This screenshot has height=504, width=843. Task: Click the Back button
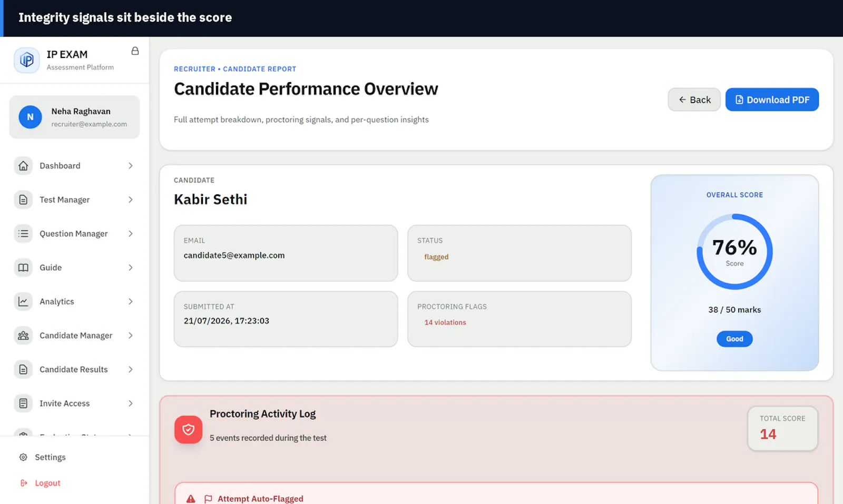point(694,100)
